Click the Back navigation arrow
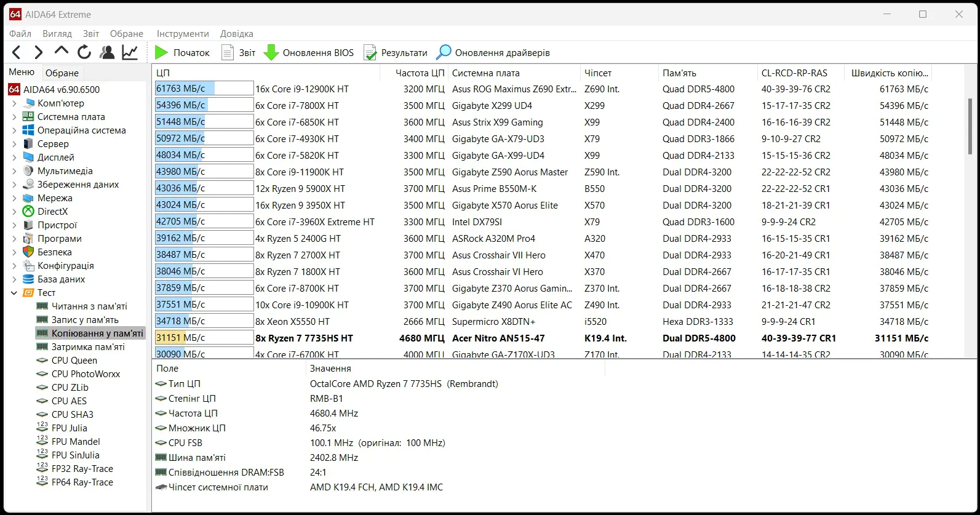980x515 pixels. 17,53
